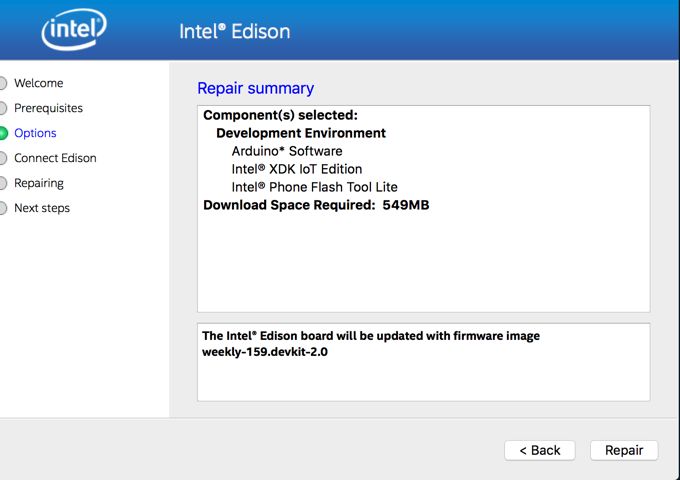Click the Next steps step circle
680x480 pixels.
3,208
